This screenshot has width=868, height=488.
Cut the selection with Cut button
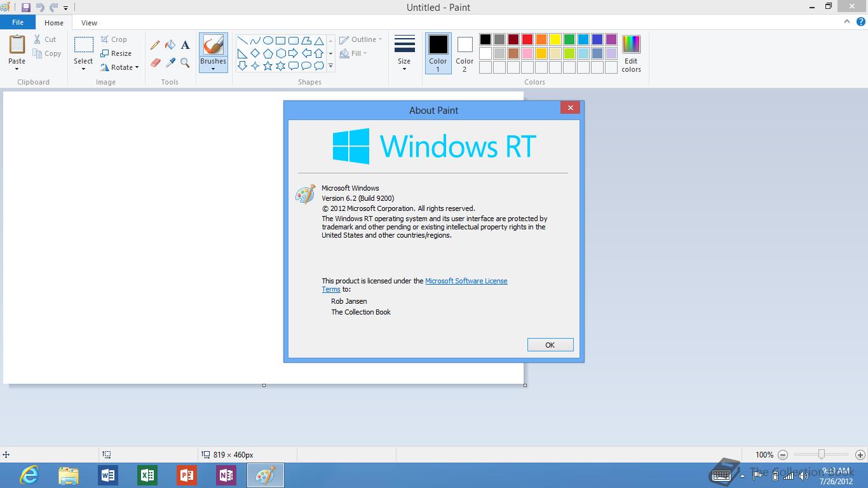tap(45, 39)
